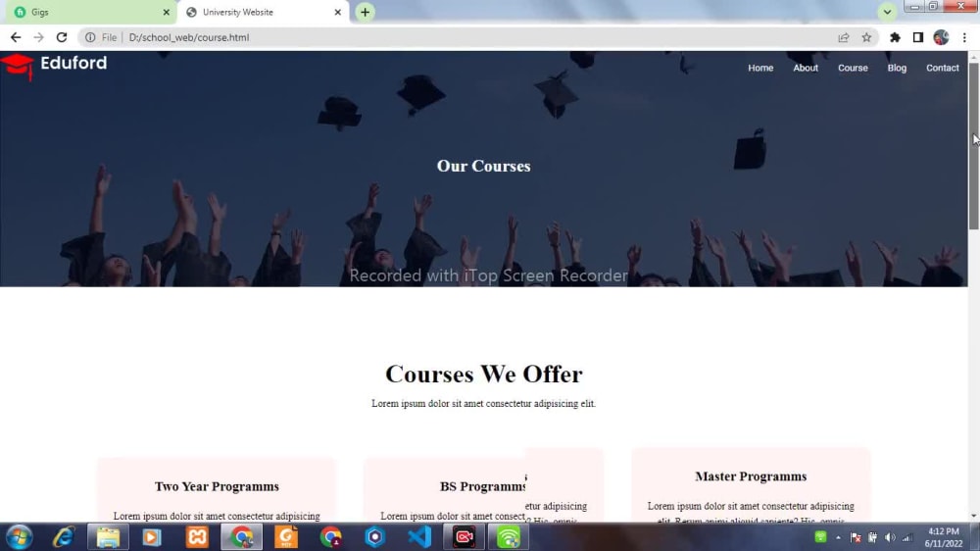Open the Blog nav link
The image size is (980, 551).
[x=897, y=68]
